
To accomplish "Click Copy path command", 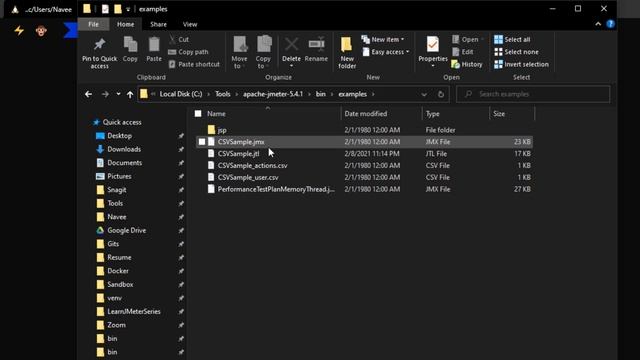I will click(x=188, y=52).
